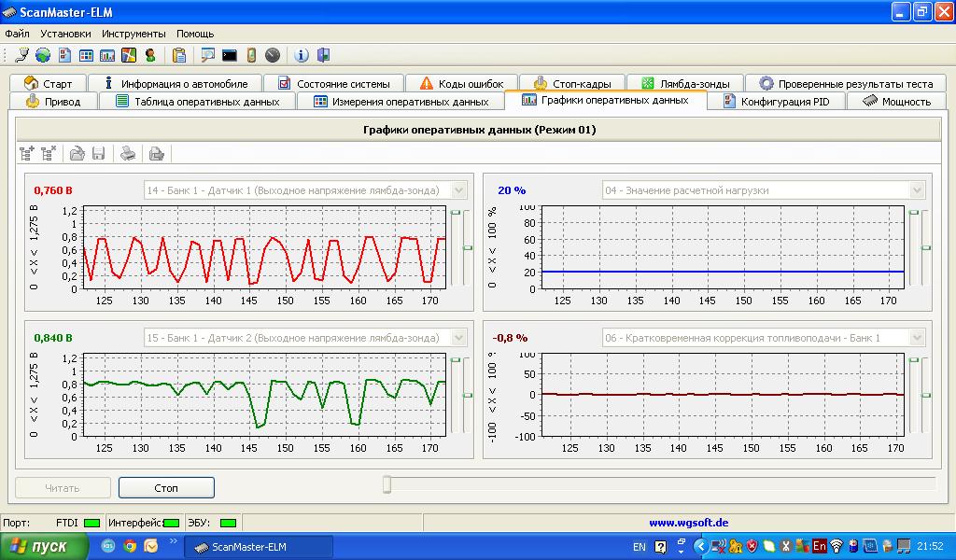The height and width of the screenshot is (560, 956).
Task: Click the horizontal slider handle beside Стоп
Action: pyautogui.click(x=387, y=484)
